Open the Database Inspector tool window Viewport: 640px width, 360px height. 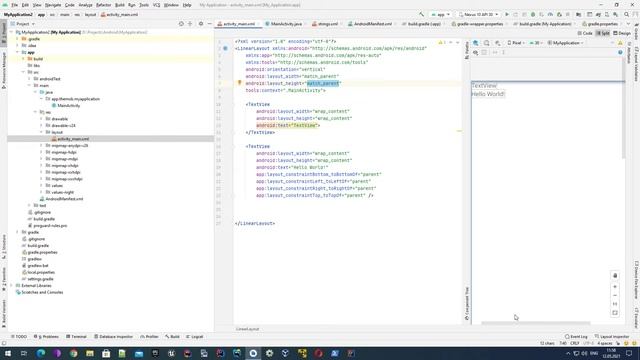click(113, 337)
